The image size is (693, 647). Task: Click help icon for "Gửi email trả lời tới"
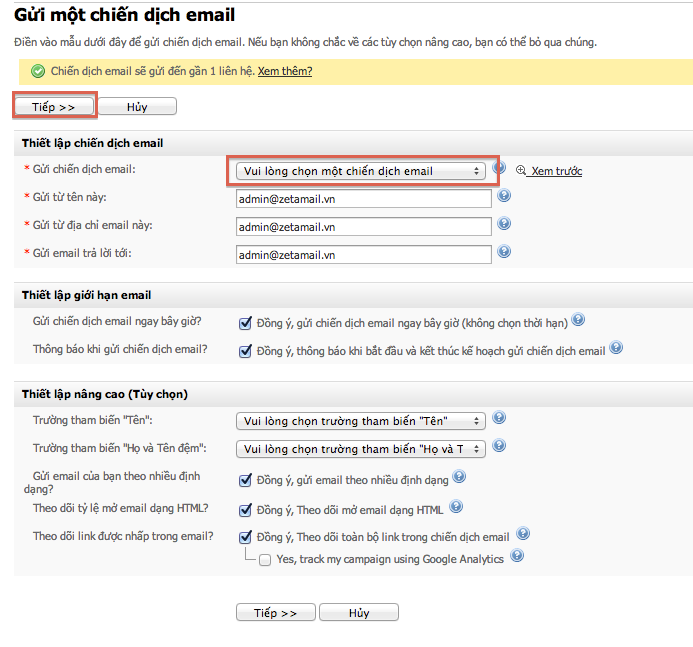504,251
